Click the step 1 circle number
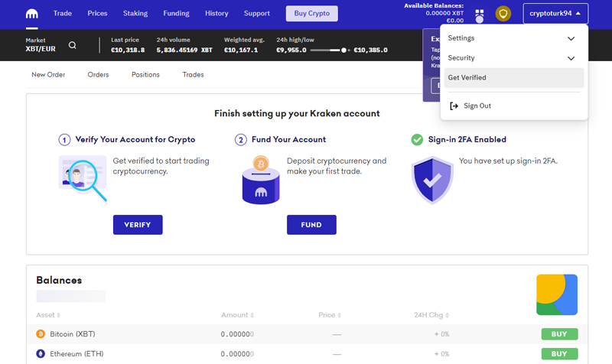Screen dimensions: 612x364 [x=64, y=140]
